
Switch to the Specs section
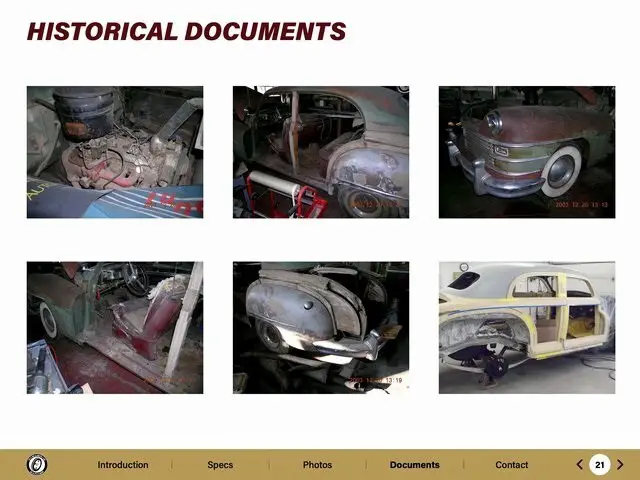click(x=220, y=465)
